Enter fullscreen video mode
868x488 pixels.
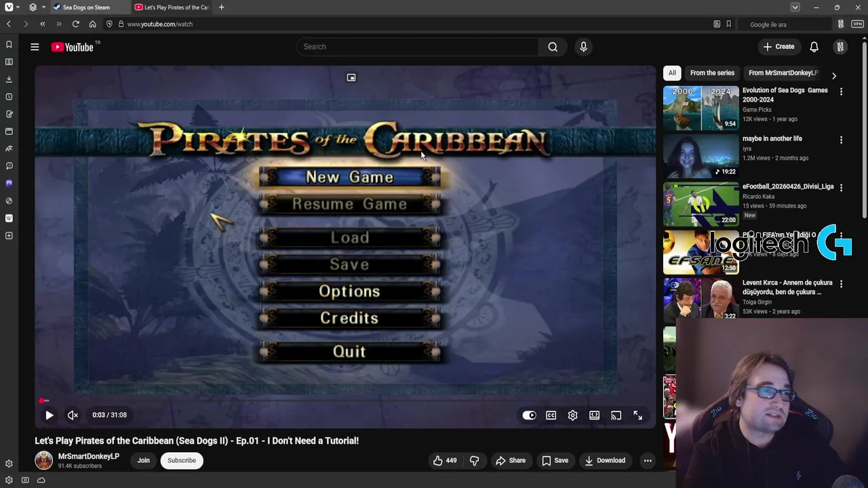point(637,415)
